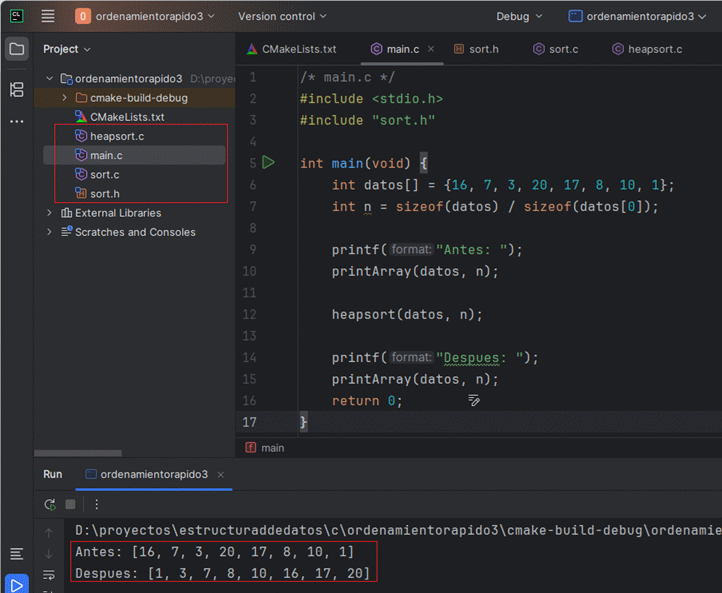Open Run panel more options menu
This screenshot has width=722, height=593.
click(96, 505)
